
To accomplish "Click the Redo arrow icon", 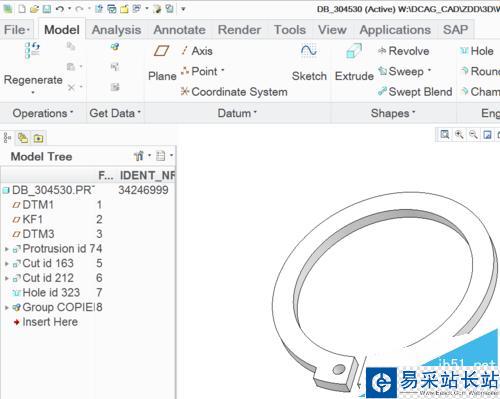I will (79, 9).
